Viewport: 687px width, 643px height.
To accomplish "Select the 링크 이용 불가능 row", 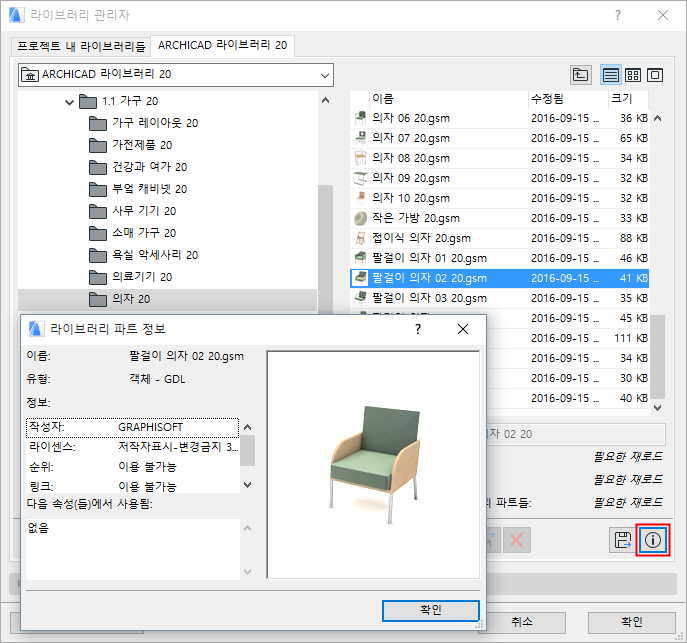I will (132, 486).
